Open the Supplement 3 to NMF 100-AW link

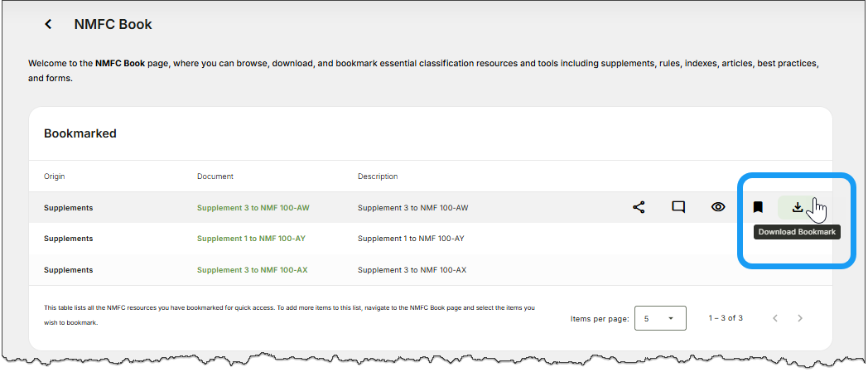point(253,208)
